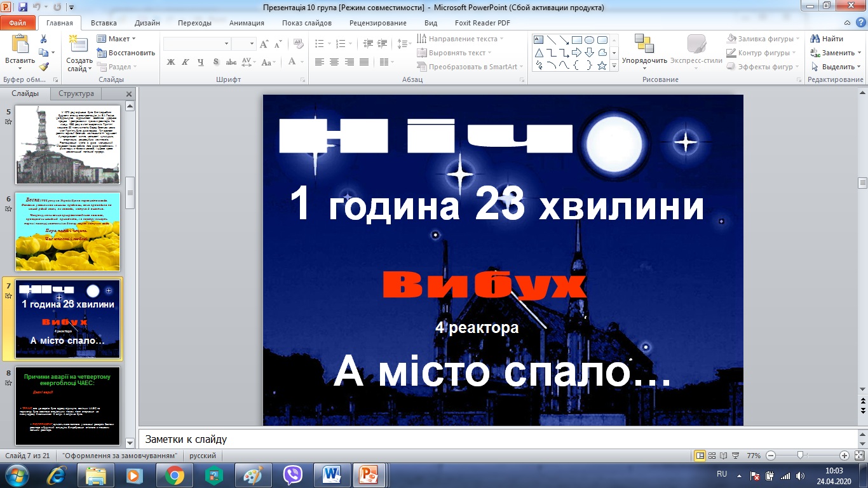This screenshot has height=488, width=868.
Task: Switch to the Design (Дизайн) tab
Action: coord(147,23)
